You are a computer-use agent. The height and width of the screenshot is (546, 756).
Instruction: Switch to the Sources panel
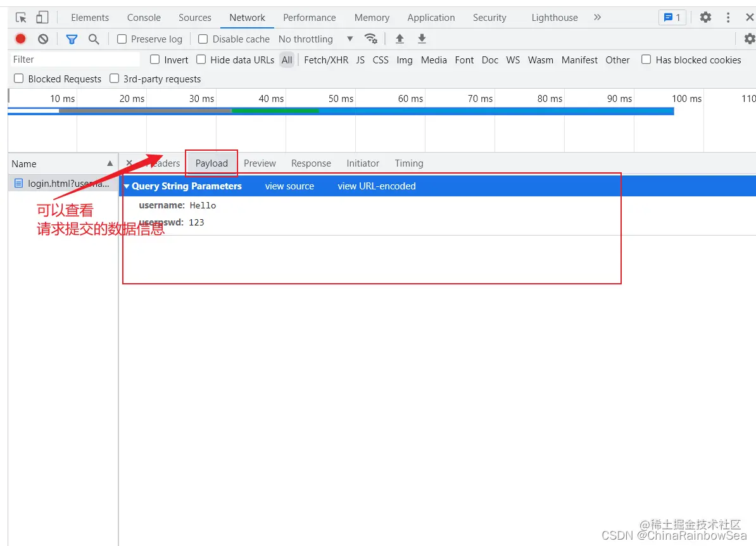pos(195,18)
